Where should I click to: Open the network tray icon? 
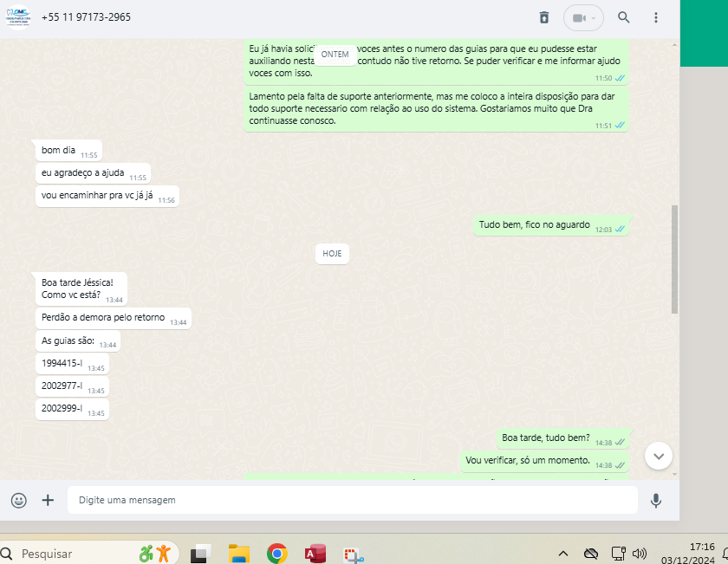[618, 554]
